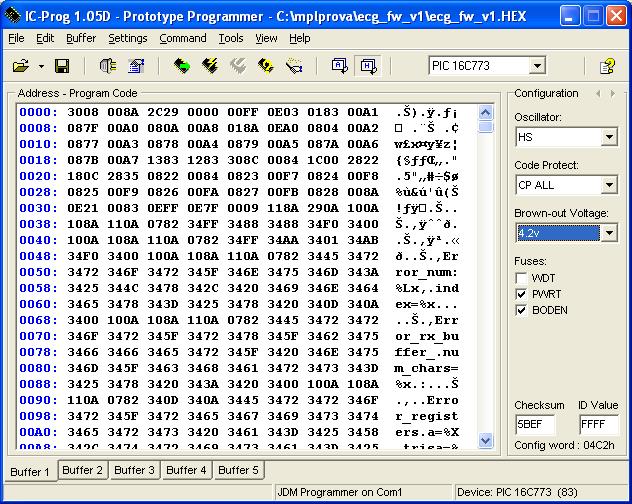The width and height of the screenshot is (632, 504).
Task: Click the Program All lightning icon
Action: tap(210, 66)
